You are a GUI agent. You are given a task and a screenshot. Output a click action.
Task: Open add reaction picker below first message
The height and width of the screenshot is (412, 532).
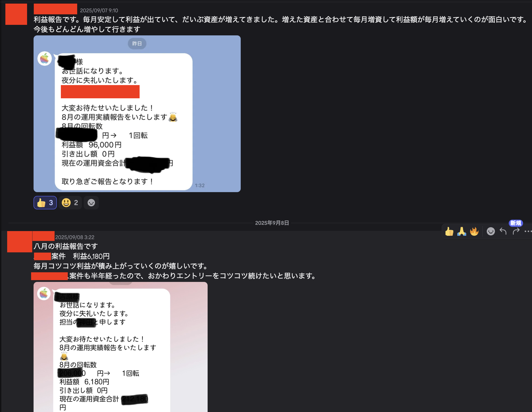coord(91,203)
